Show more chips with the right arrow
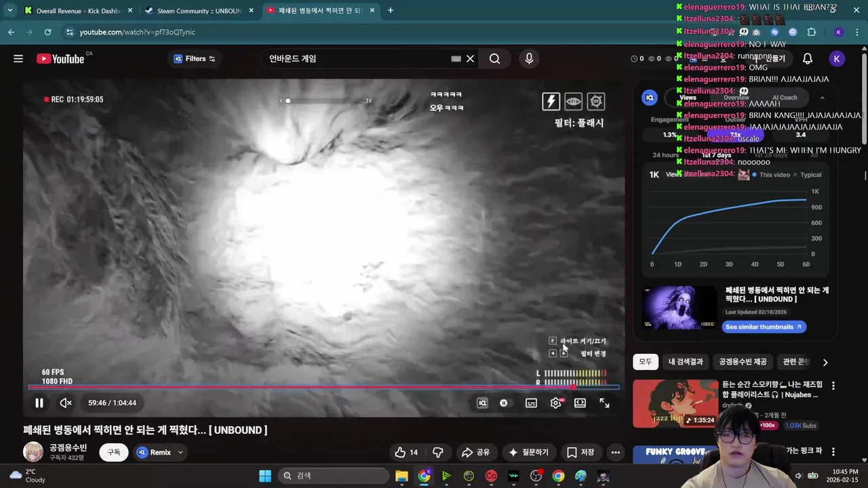The width and height of the screenshot is (868, 488). coord(825,362)
